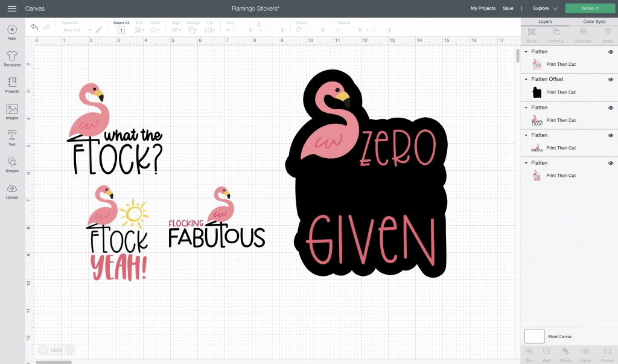Click the Flatten tool at panel bottom

(x=585, y=351)
